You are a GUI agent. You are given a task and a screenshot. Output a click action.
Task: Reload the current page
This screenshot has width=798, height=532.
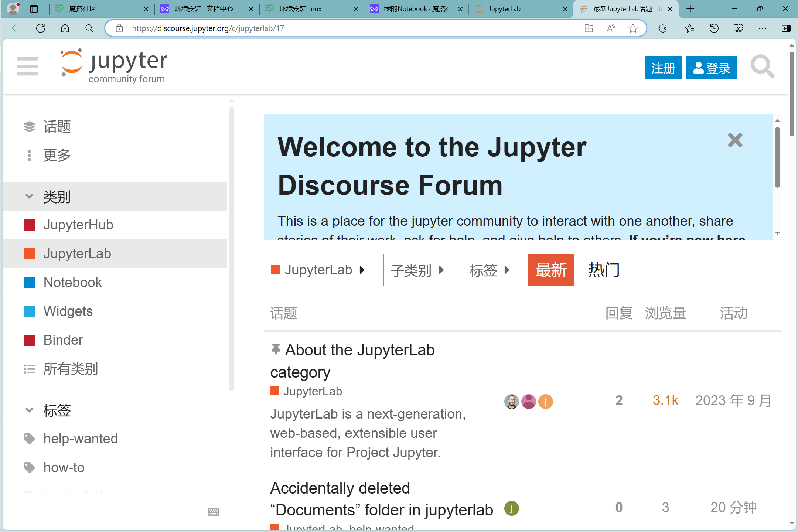(41, 28)
